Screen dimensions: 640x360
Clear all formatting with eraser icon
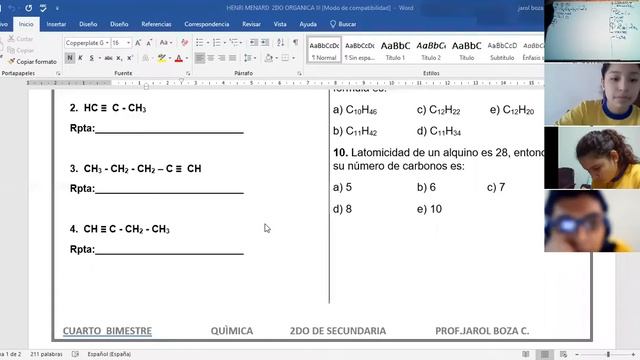pos(184,43)
